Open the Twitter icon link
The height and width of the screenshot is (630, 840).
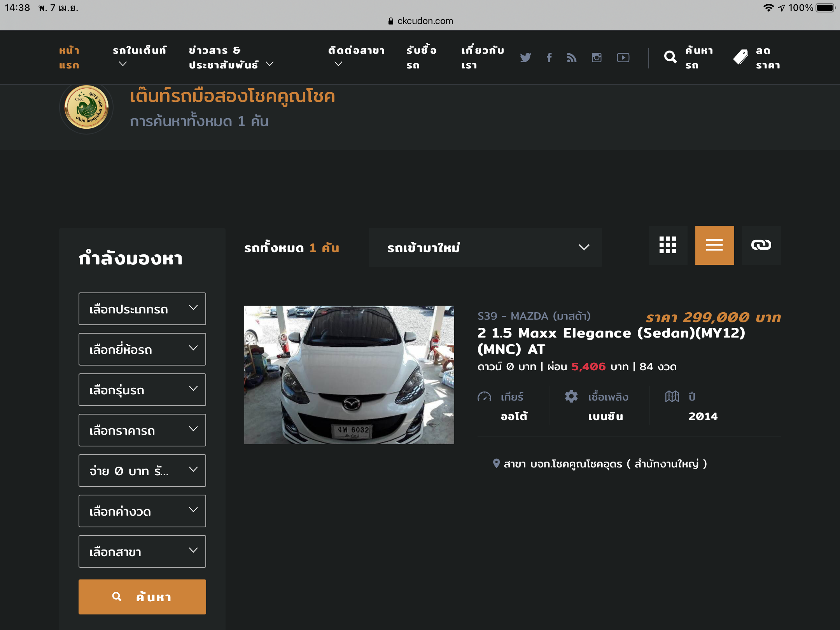(x=525, y=58)
